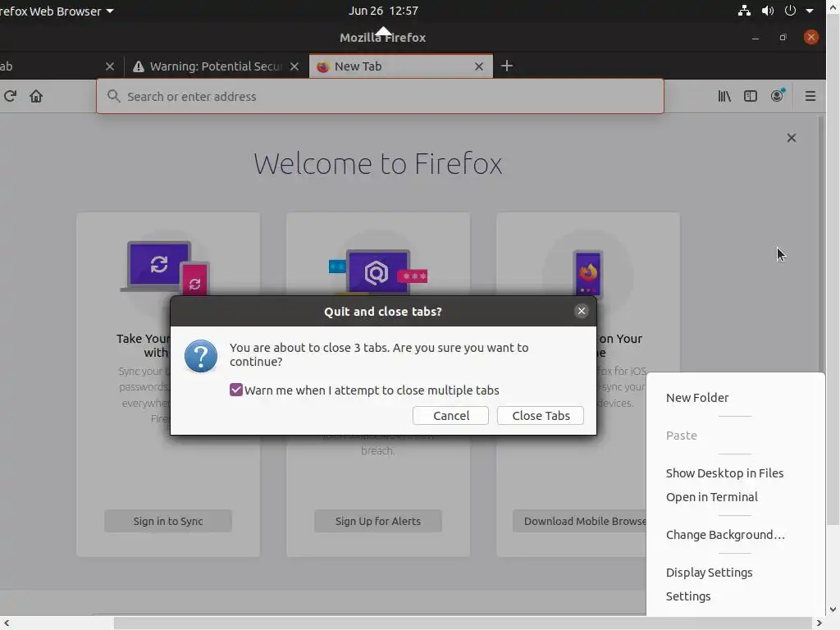This screenshot has height=630, width=840.
Task: Close the Quit and close tabs dialog
Action: tap(582, 311)
